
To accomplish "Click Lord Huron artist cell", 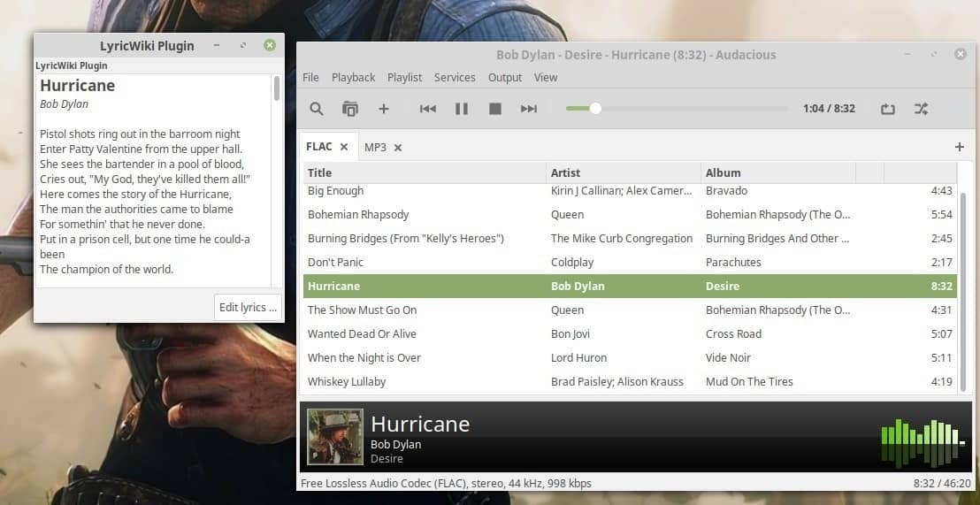I will click(x=578, y=357).
